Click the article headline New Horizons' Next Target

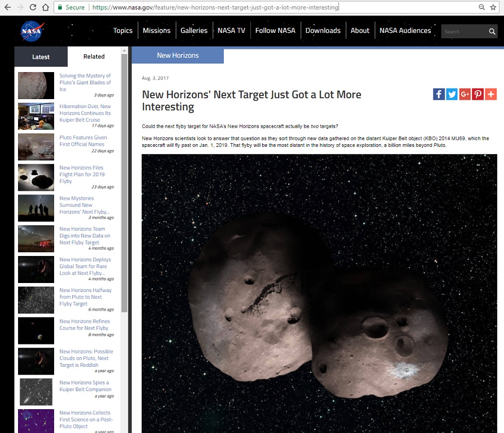tap(251, 101)
